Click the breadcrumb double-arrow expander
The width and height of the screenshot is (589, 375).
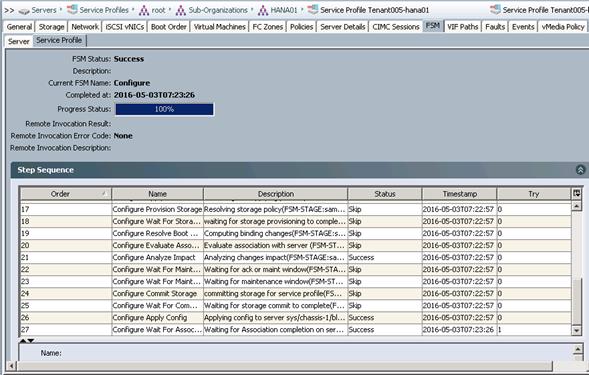click(9, 10)
